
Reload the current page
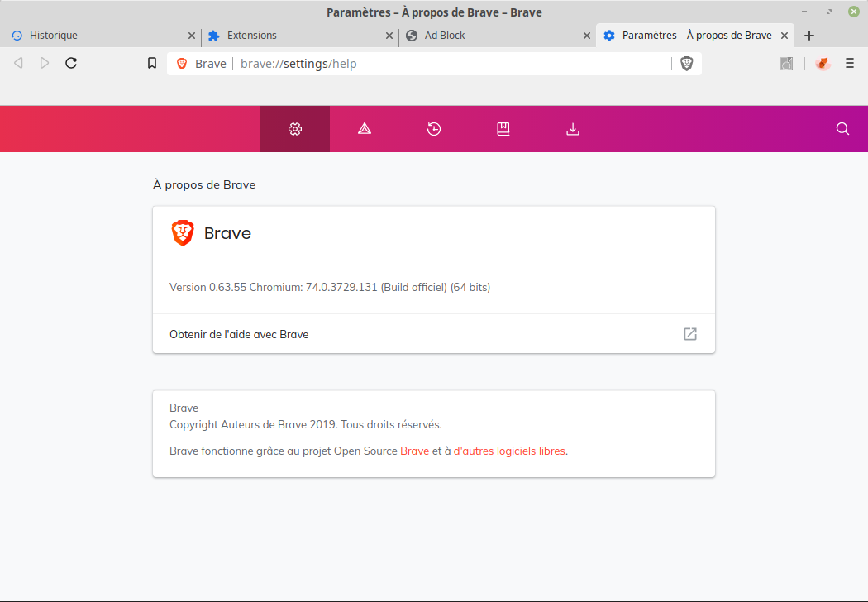[71, 64]
